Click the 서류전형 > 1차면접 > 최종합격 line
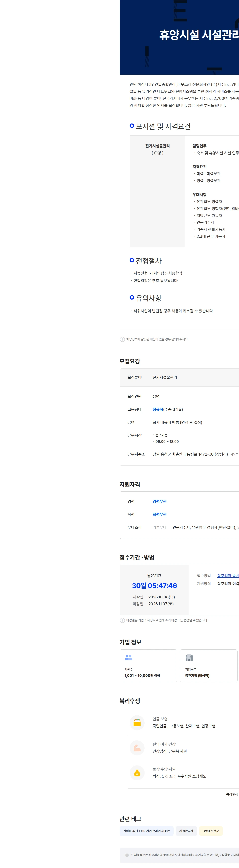This screenshot has height=868, width=239. click(158, 273)
